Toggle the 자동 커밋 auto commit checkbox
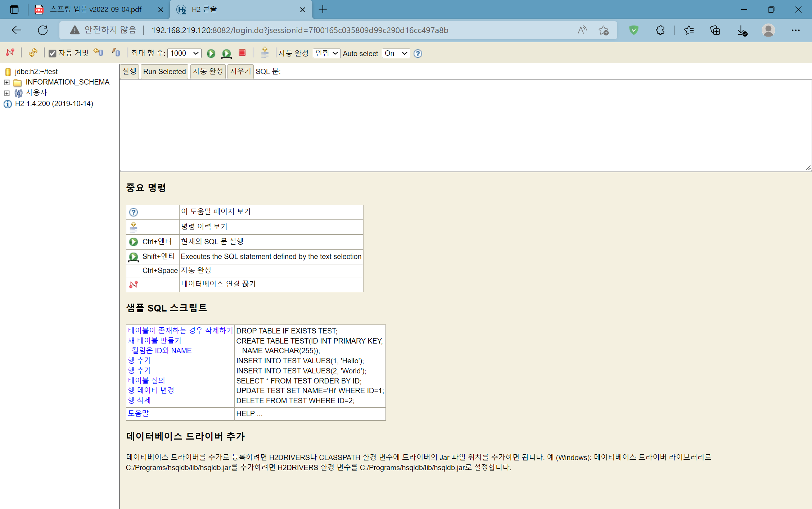The image size is (812, 509). tap(53, 54)
